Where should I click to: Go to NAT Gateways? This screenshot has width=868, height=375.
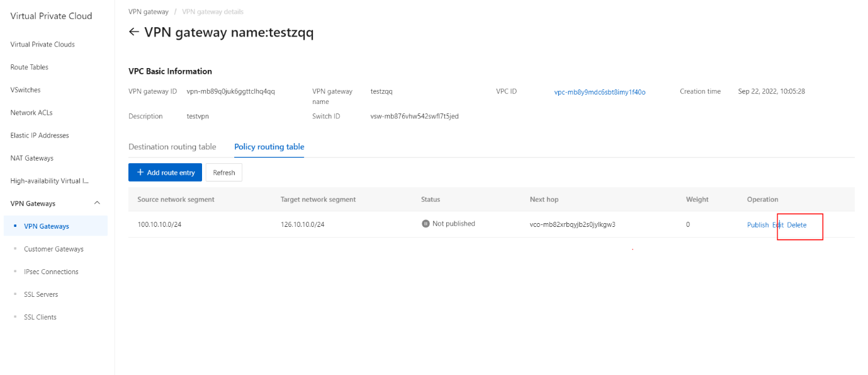pos(31,158)
